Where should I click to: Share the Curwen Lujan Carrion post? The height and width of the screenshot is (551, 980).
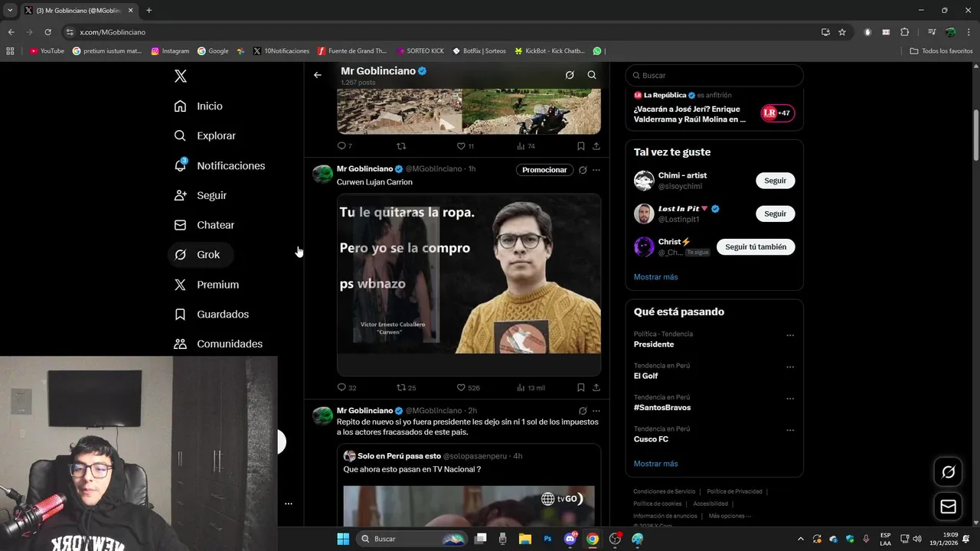click(596, 388)
